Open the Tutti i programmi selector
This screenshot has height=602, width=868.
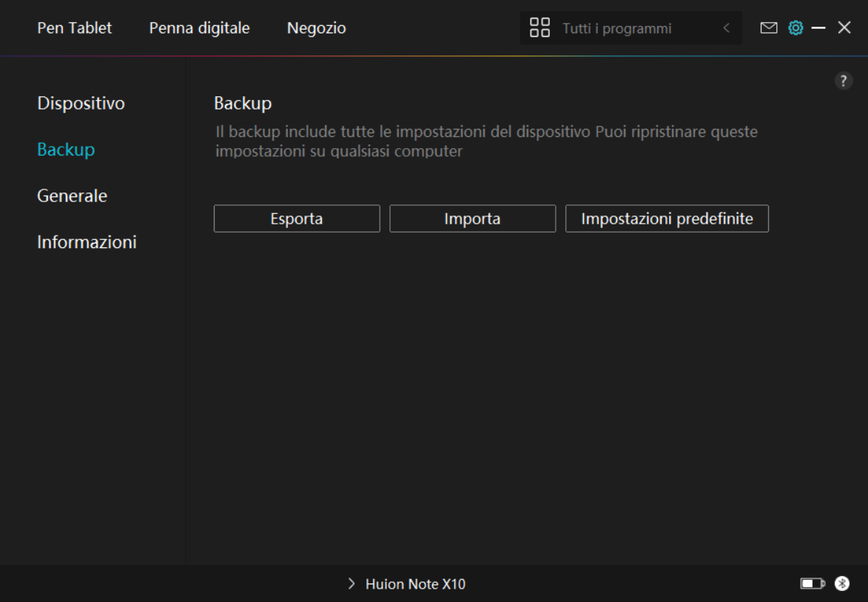pyautogui.click(x=616, y=29)
